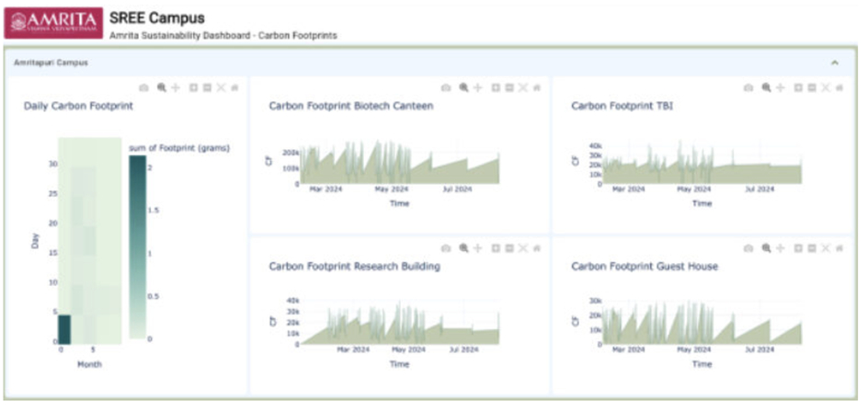Click zoom out icon on Guest House chart

tap(811, 248)
